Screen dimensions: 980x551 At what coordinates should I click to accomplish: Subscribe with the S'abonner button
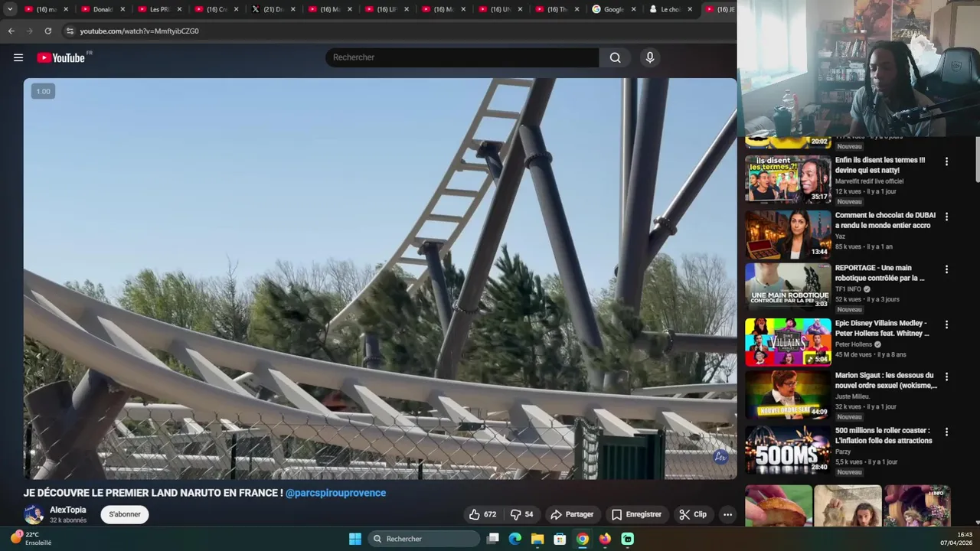click(124, 514)
